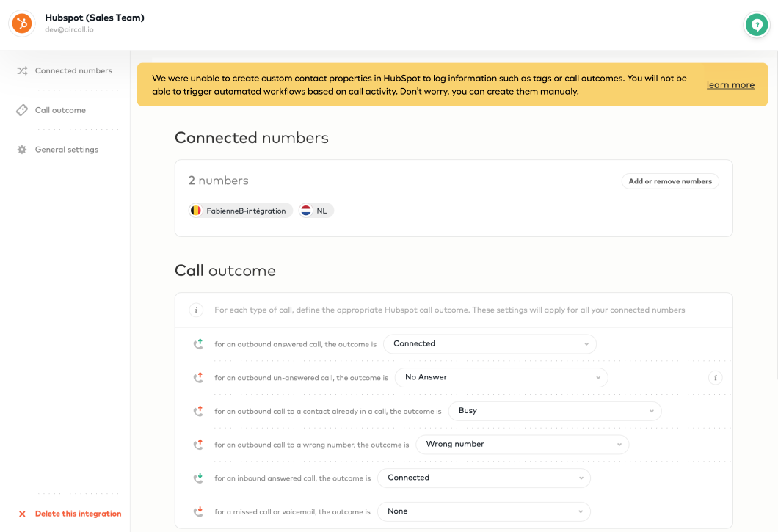Open the outbound answered call outcome dropdown
This screenshot has width=778, height=532.
point(490,344)
